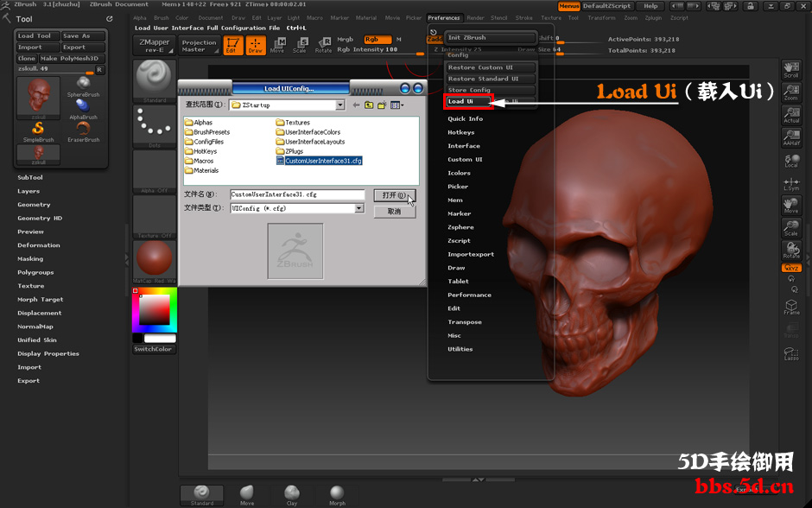812x508 pixels.
Task: Expand the Quick Info section in Preferences
Action: tap(465, 119)
